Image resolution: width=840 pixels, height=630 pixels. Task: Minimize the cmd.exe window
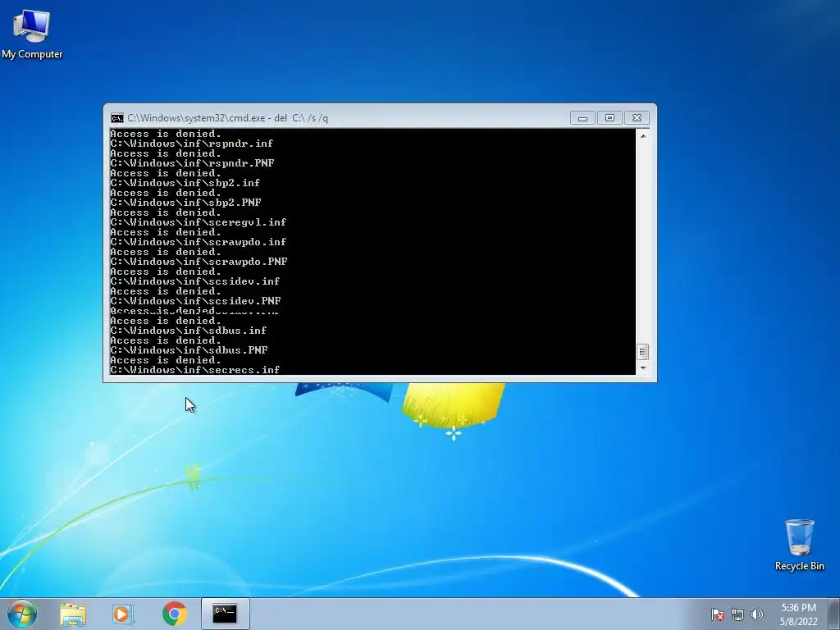(x=582, y=118)
